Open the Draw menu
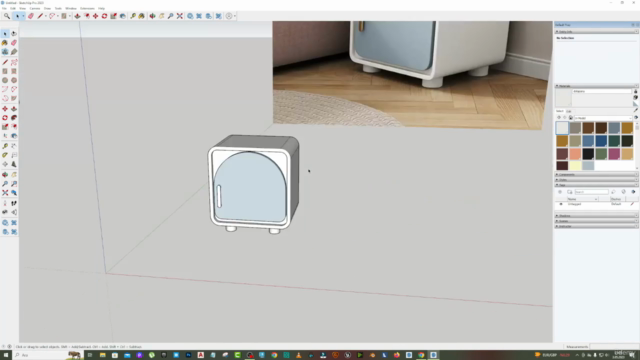The height and width of the screenshot is (360, 640). (x=47, y=8)
